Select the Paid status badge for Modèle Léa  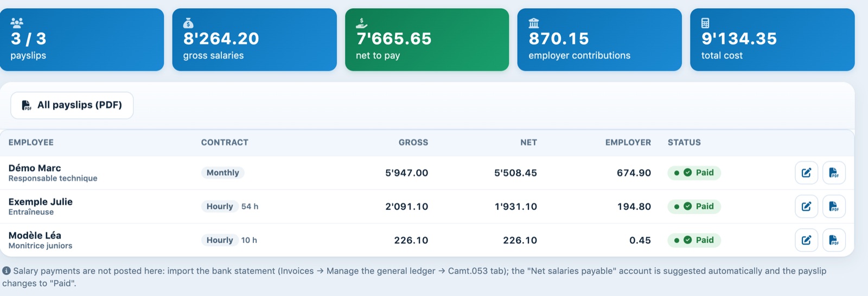[x=694, y=240]
